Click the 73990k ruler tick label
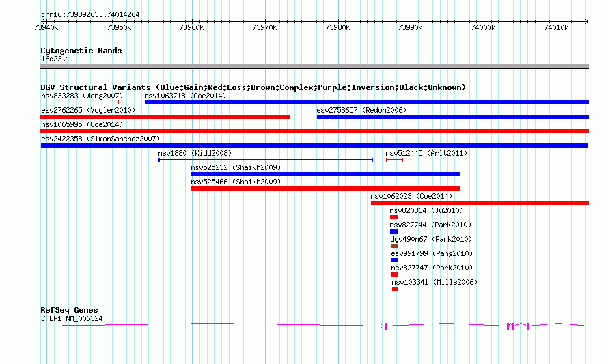Screen dimensions: 608x364 [x=411, y=27]
